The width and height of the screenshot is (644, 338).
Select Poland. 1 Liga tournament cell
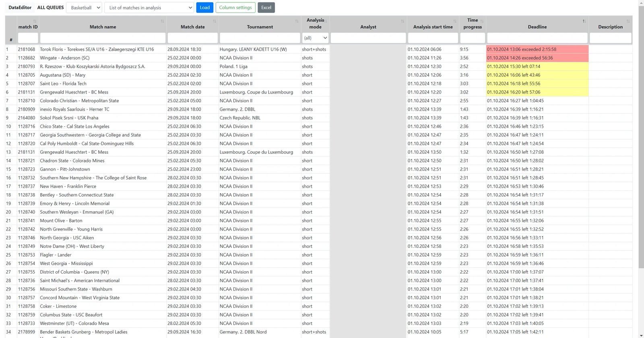(260, 66)
